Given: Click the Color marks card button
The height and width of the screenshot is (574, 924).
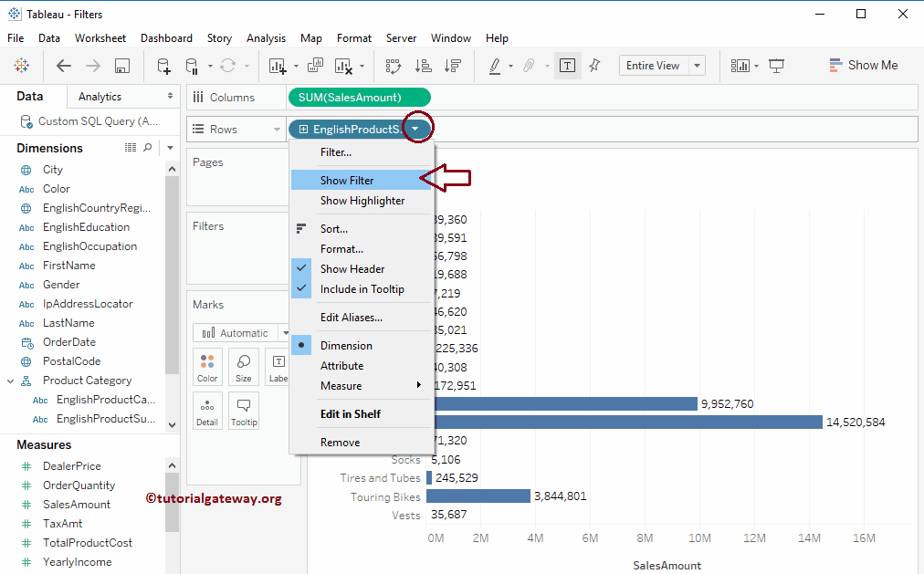Looking at the screenshot, I should pyautogui.click(x=207, y=367).
